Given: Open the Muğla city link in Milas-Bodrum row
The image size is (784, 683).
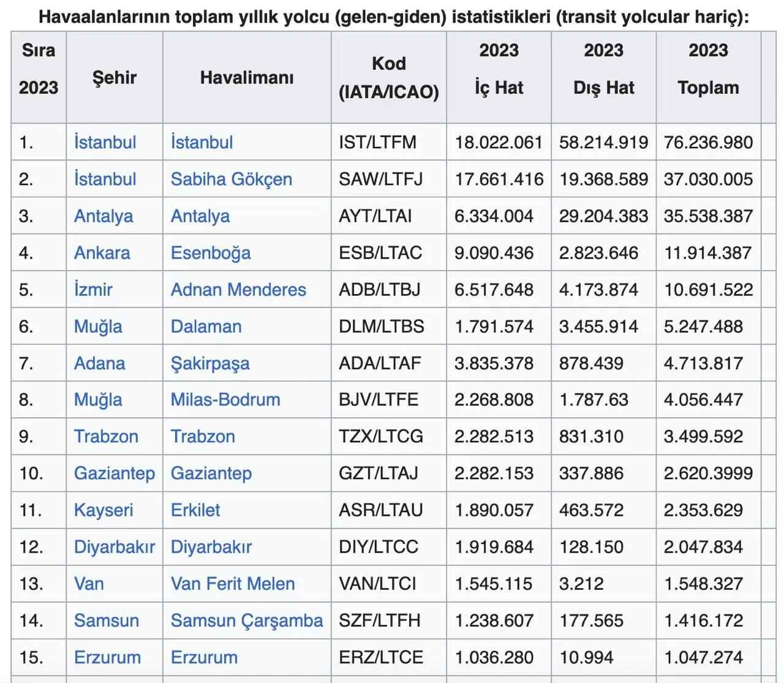Looking at the screenshot, I should coord(98,399).
